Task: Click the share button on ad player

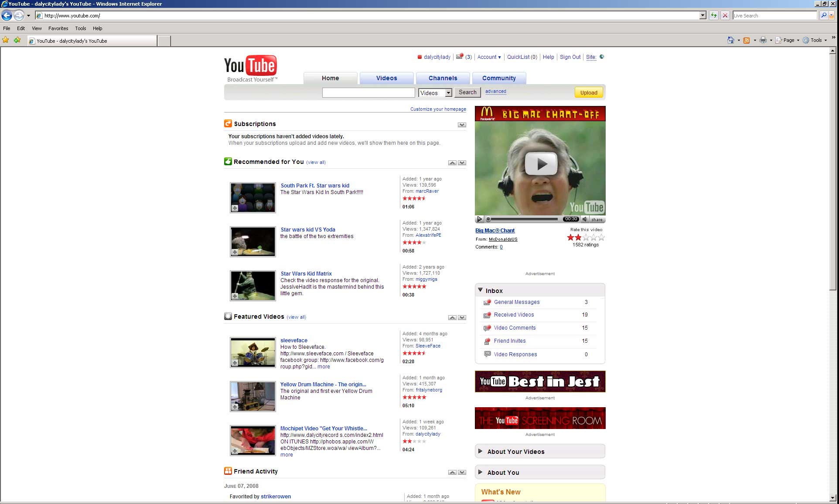Action: (x=597, y=219)
